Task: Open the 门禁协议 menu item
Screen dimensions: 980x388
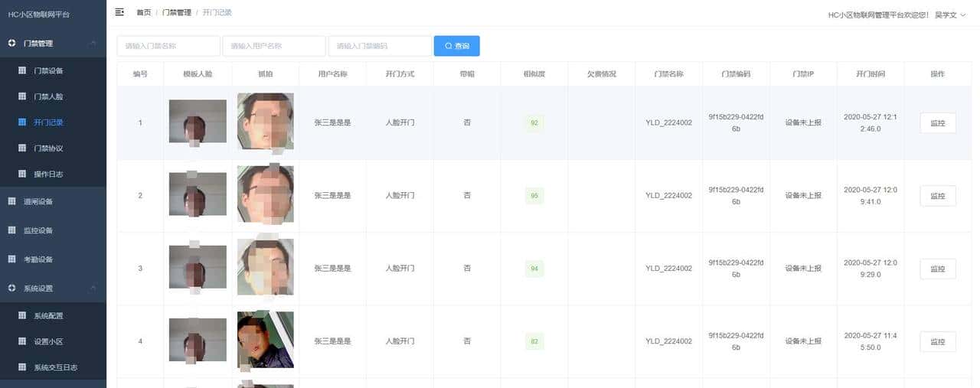Action: (53, 148)
